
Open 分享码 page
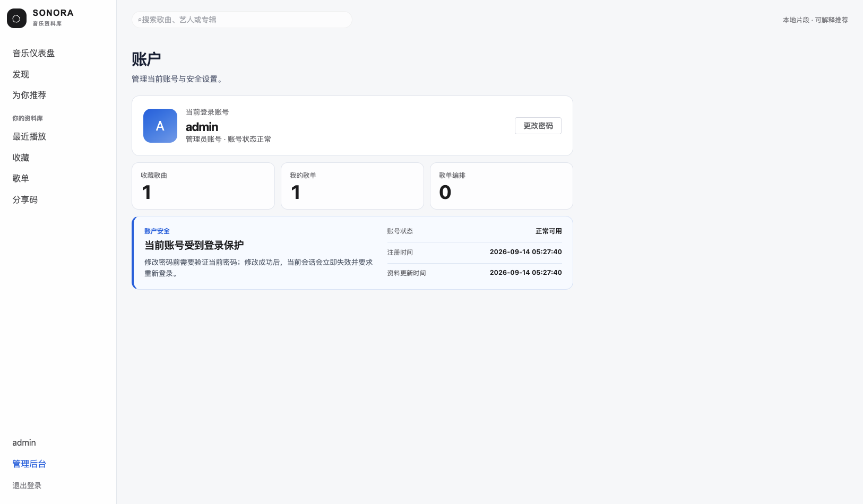click(x=25, y=199)
